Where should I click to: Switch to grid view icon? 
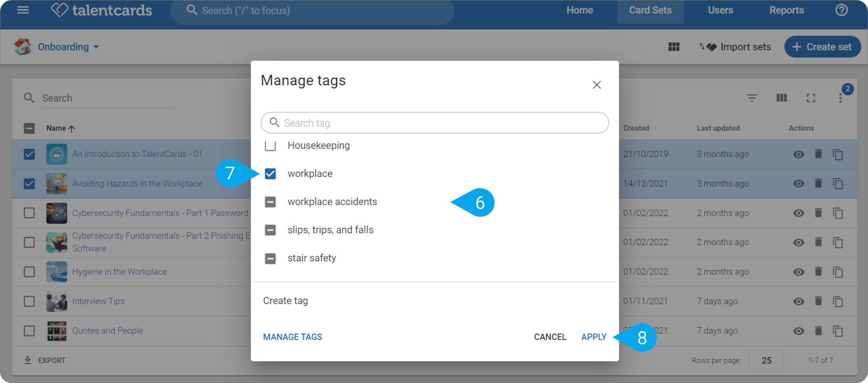[674, 47]
